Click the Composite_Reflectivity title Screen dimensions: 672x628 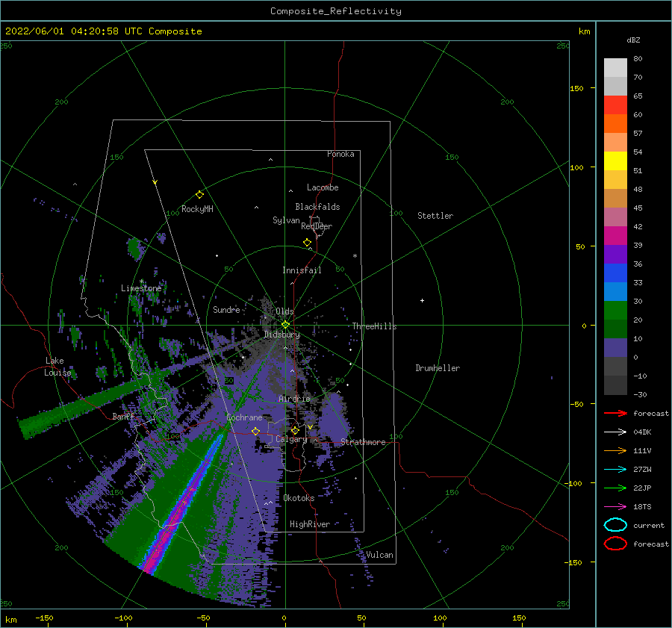(336, 11)
